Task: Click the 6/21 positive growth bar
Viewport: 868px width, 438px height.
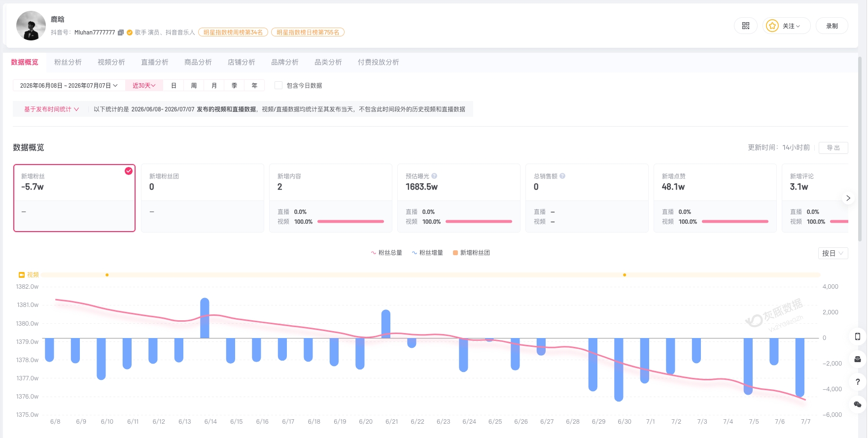Action: coord(386,324)
